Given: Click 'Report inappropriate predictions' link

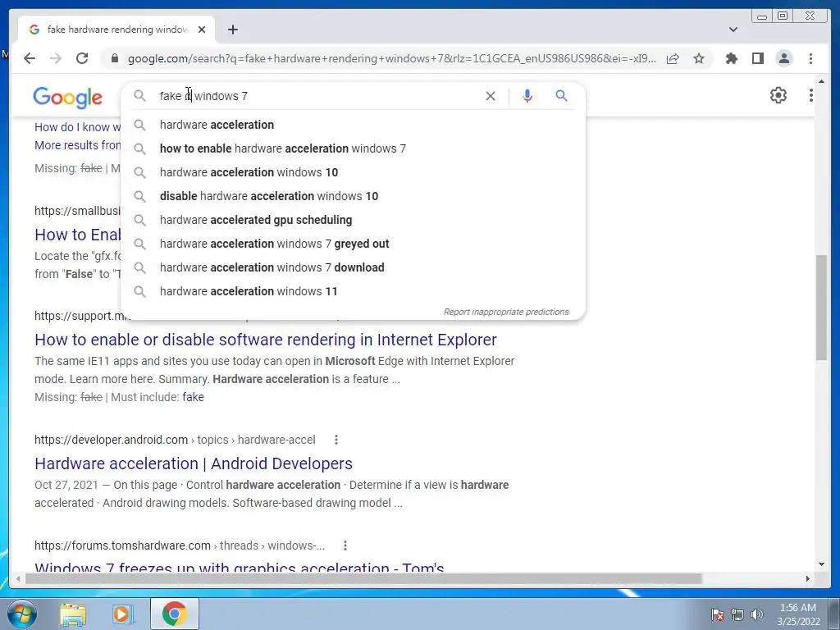Looking at the screenshot, I should pos(505,312).
